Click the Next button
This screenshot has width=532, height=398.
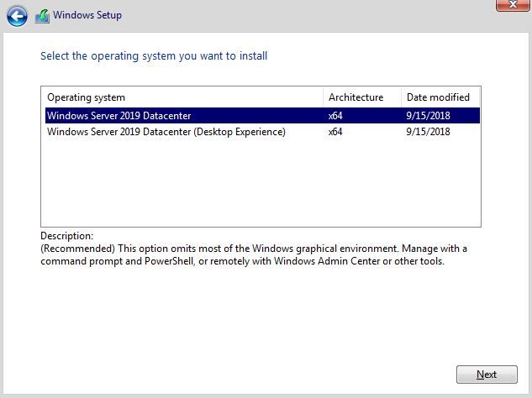click(x=487, y=374)
